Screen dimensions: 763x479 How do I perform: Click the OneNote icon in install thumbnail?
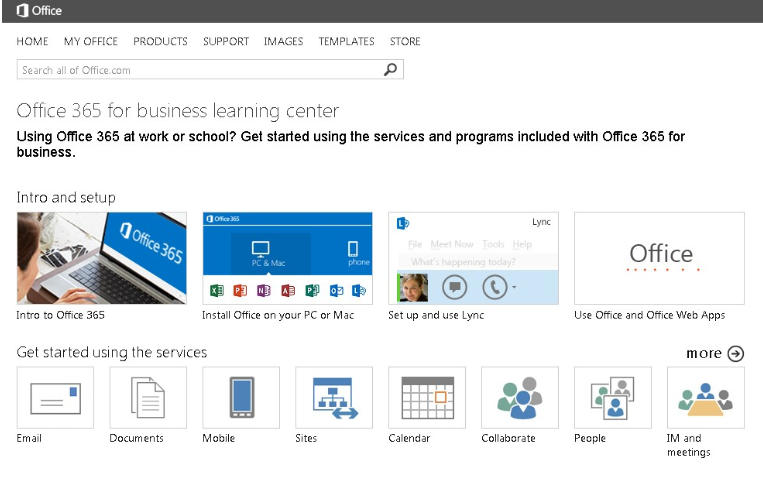pos(264,291)
